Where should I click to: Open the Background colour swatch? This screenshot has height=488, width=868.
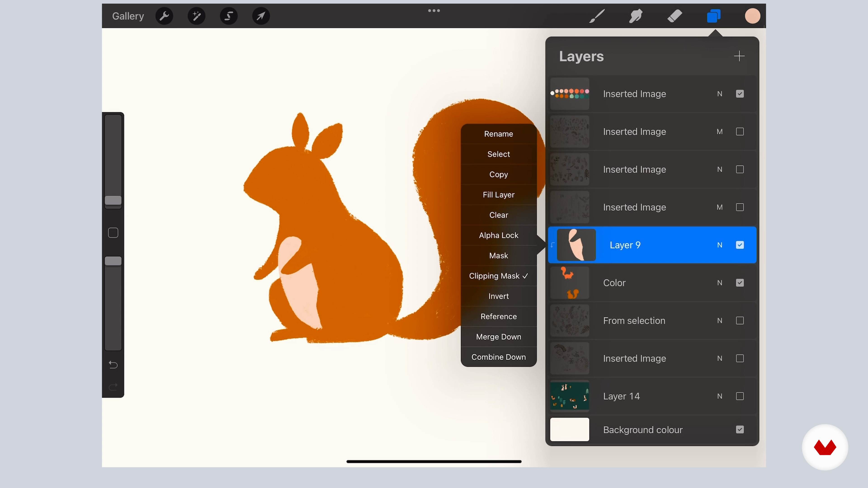569,429
